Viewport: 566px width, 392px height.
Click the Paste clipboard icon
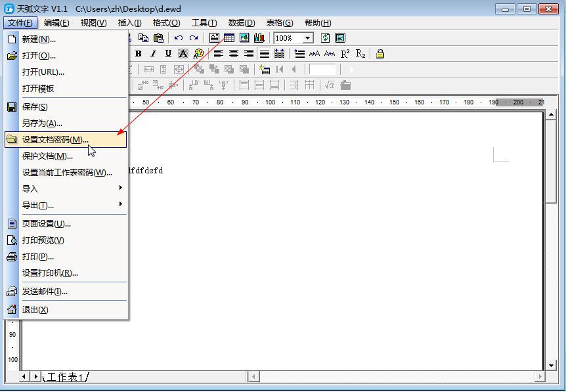158,38
